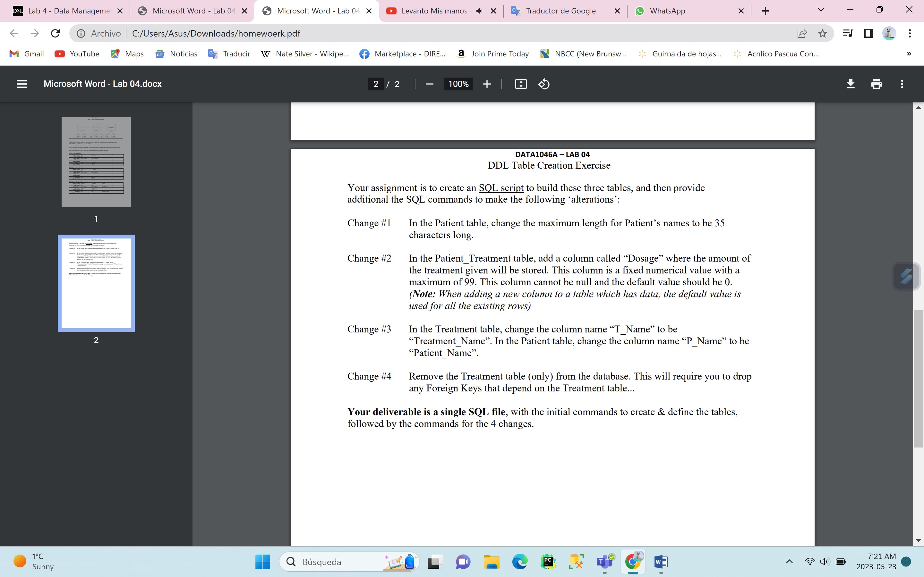Viewport: 924px width, 577px height.
Task: Reload the current page
Action: (x=56, y=34)
